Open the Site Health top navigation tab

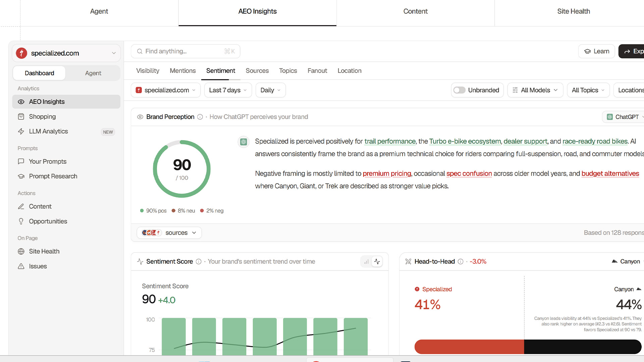[574, 11]
